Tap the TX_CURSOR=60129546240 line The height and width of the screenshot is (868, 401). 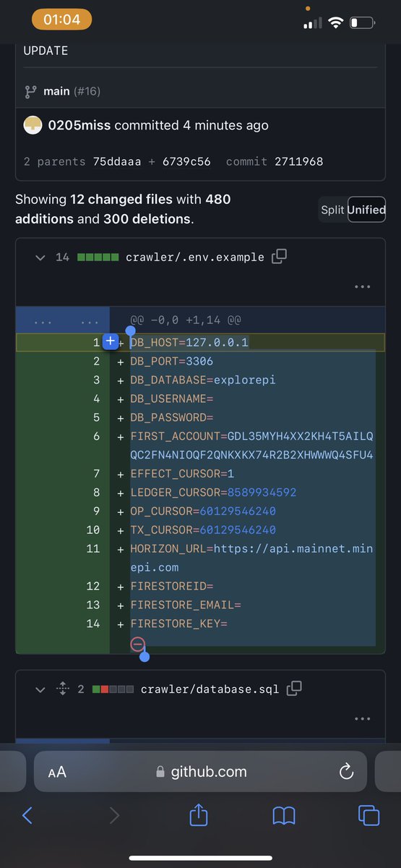[203, 530]
